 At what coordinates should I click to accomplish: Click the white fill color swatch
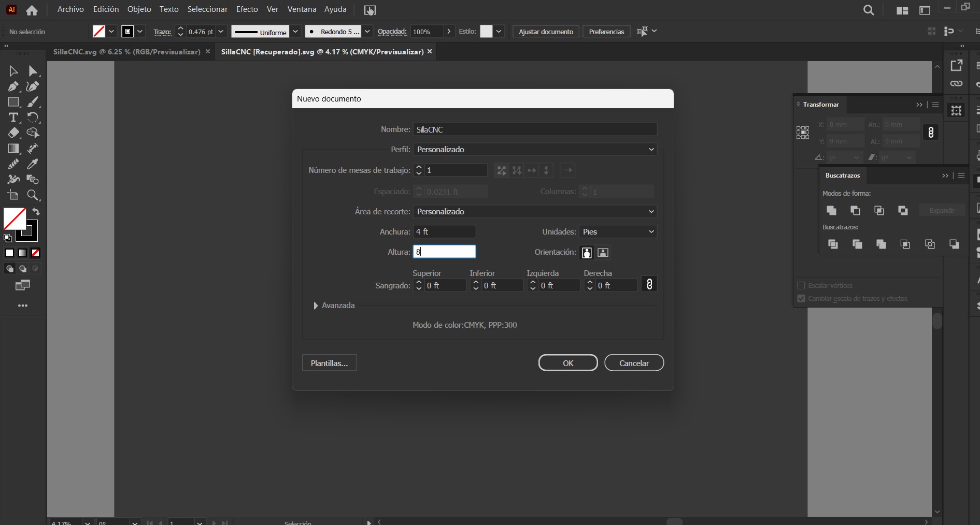[10, 253]
